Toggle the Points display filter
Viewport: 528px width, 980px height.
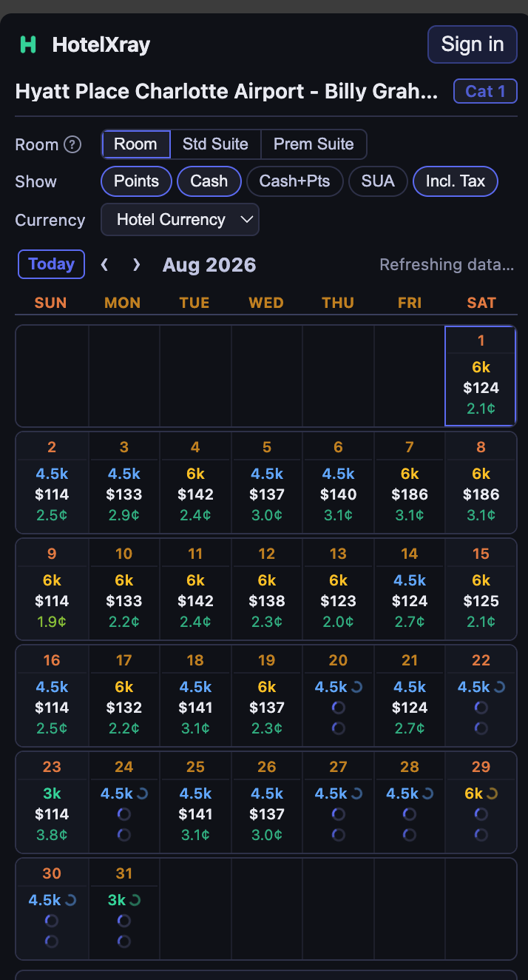point(136,181)
